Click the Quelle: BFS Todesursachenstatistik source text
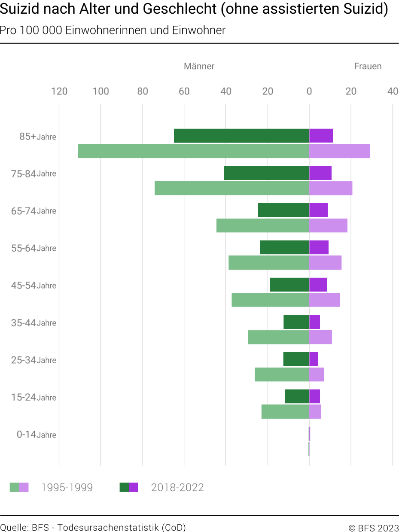The width and height of the screenshot is (399, 532). (93, 527)
